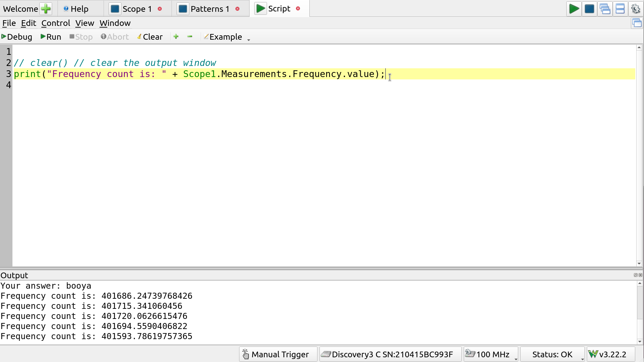This screenshot has width=644, height=362.
Task: Click the green plus icon on Welcome tab
Action: pos(46,9)
